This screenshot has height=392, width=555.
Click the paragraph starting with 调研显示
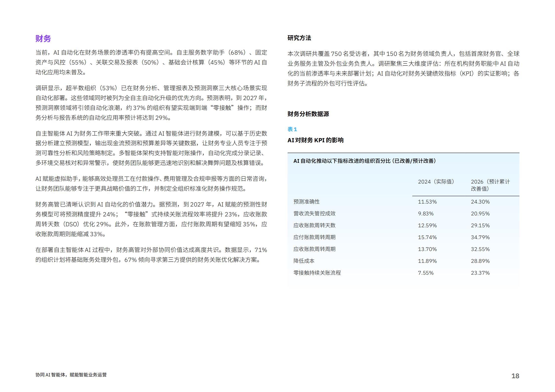pos(151,103)
